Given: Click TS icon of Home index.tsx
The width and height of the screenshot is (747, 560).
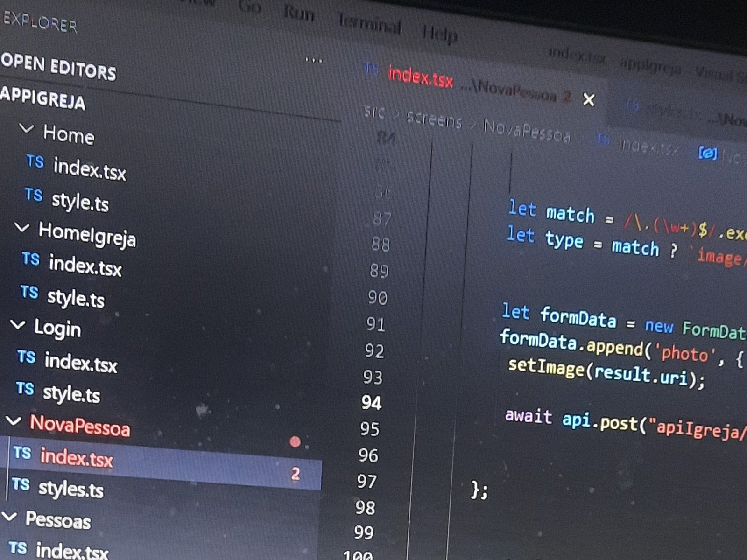Looking at the screenshot, I should pyautogui.click(x=35, y=162).
